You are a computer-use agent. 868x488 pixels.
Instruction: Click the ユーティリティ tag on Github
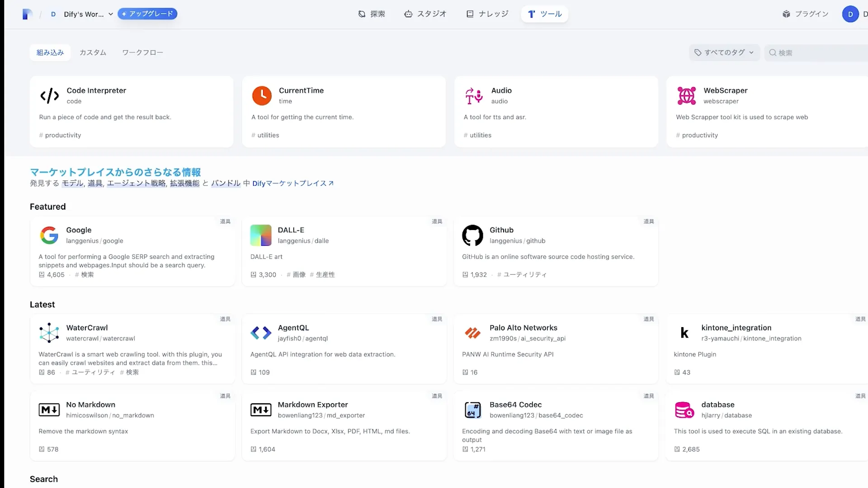522,275
